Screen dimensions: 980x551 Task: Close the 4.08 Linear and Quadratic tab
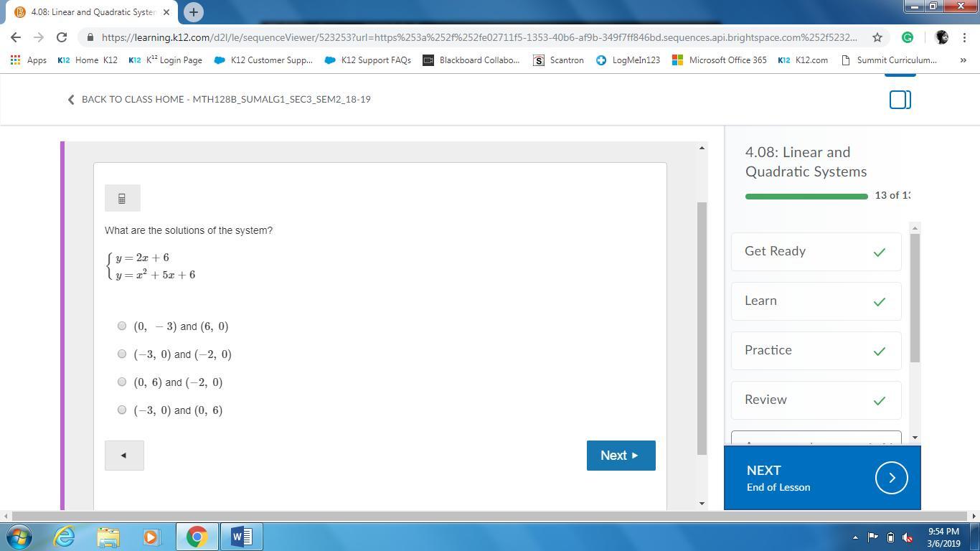click(x=166, y=12)
